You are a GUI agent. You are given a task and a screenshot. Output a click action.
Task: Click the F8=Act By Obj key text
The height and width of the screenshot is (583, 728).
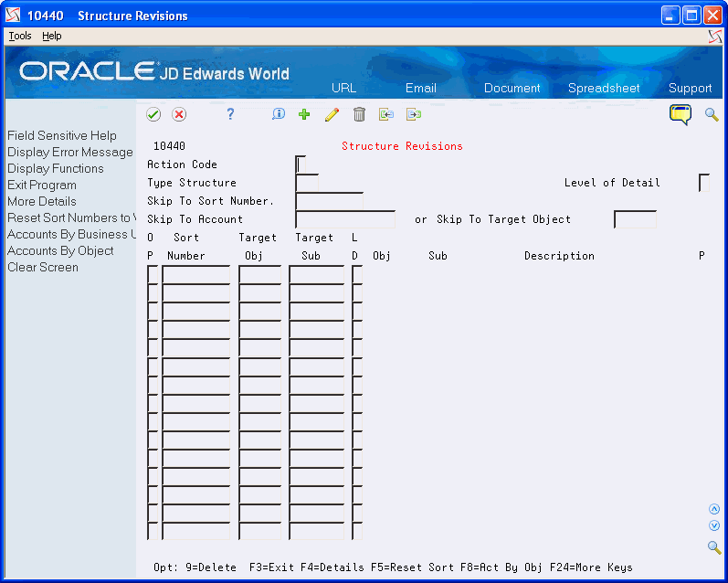(x=501, y=567)
